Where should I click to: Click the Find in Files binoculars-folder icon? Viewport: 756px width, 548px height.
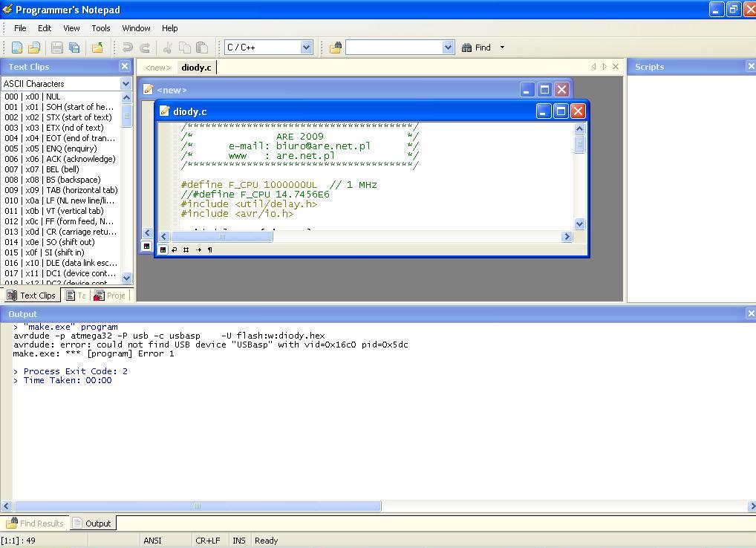coord(336,48)
